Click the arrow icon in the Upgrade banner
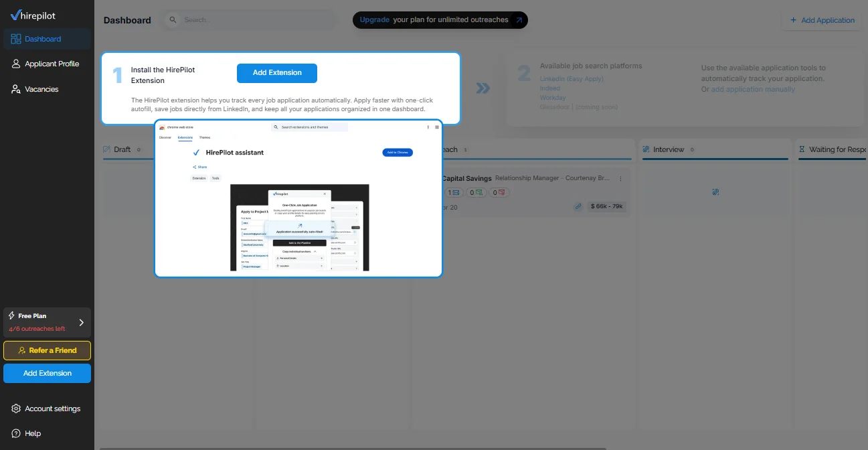 pos(519,20)
